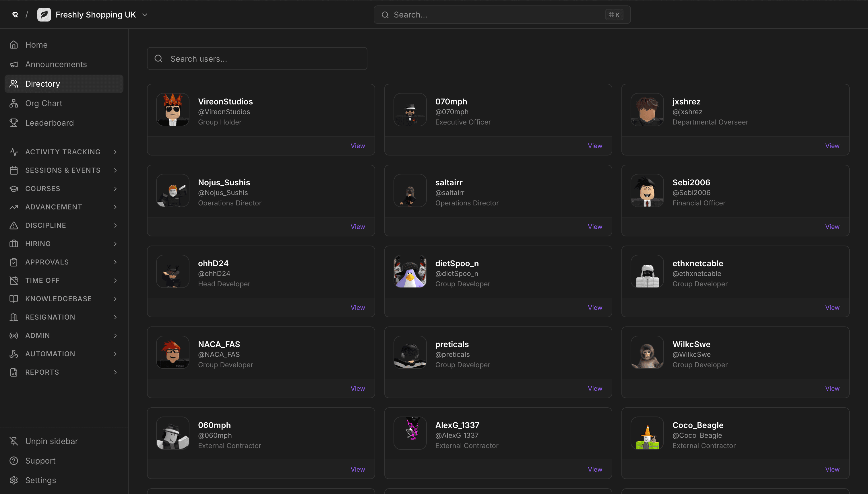The width and height of the screenshot is (868, 494).
Task: Click the ⌘K shortcut badge
Action: tap(614, 15)
